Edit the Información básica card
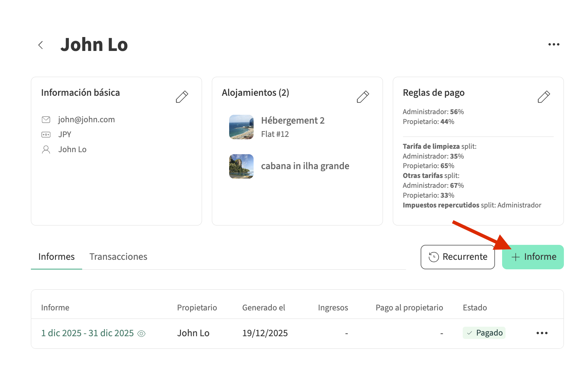 (182, 97)
